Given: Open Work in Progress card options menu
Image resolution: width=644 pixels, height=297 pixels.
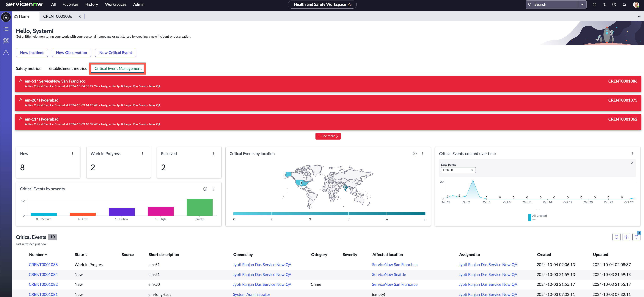Looking at the screenshot, I should tap(143, 154).
